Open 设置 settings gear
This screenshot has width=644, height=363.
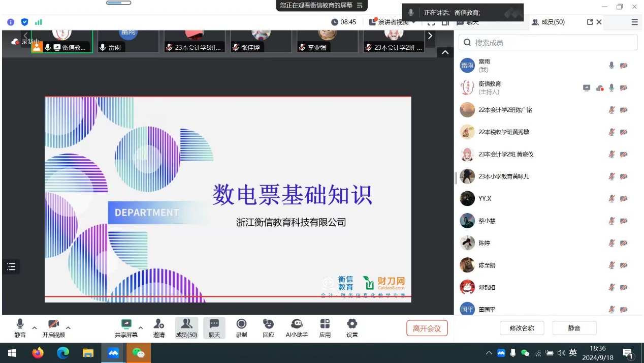[x=352, y=328]
